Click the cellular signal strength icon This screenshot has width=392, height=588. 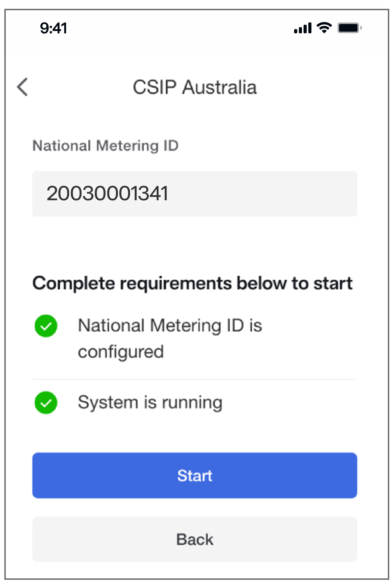[x=303, y=28]
